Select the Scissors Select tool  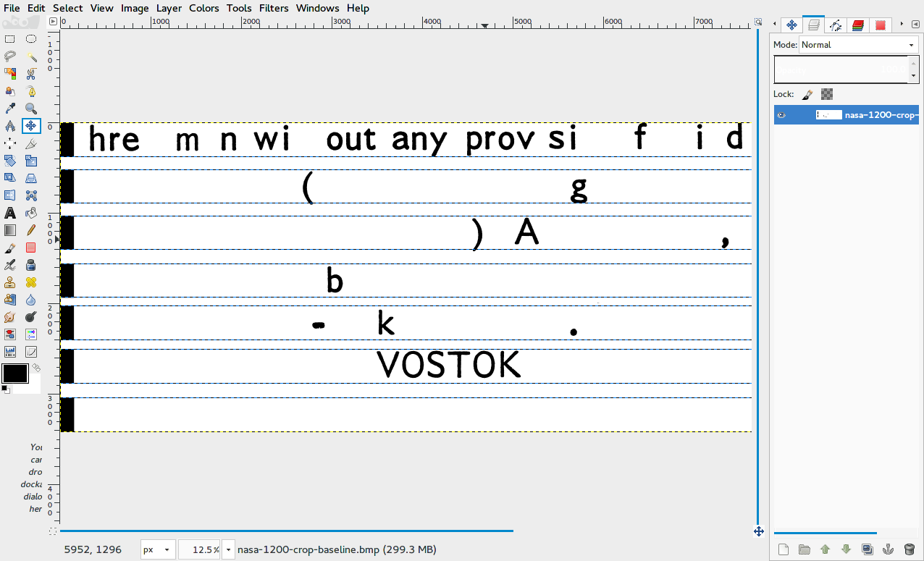(31, 74)
